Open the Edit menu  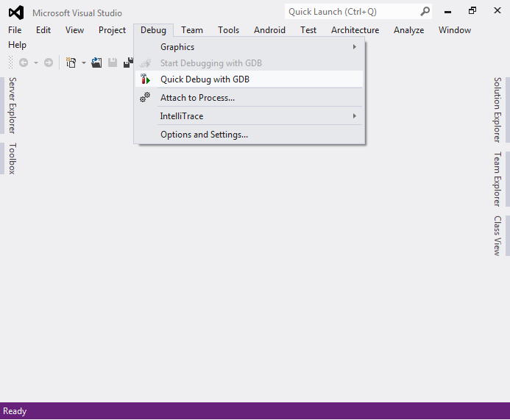point(43,30)
